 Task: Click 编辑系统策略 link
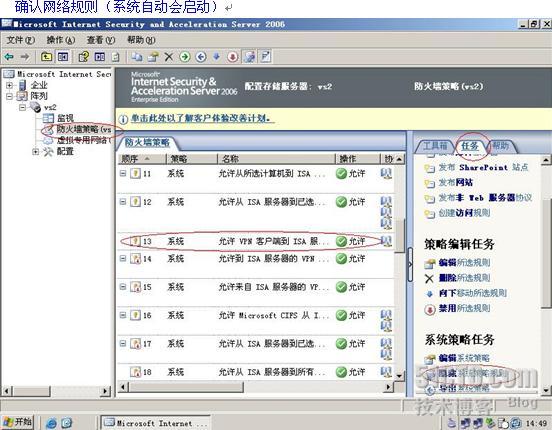pyautogui.click(x=464, y=359)
